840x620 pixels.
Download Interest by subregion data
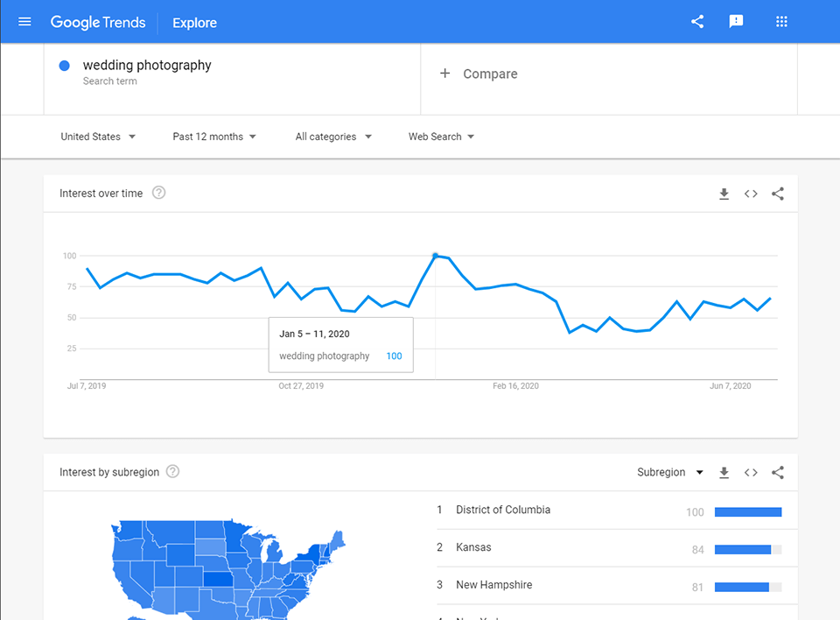point(724,473)
